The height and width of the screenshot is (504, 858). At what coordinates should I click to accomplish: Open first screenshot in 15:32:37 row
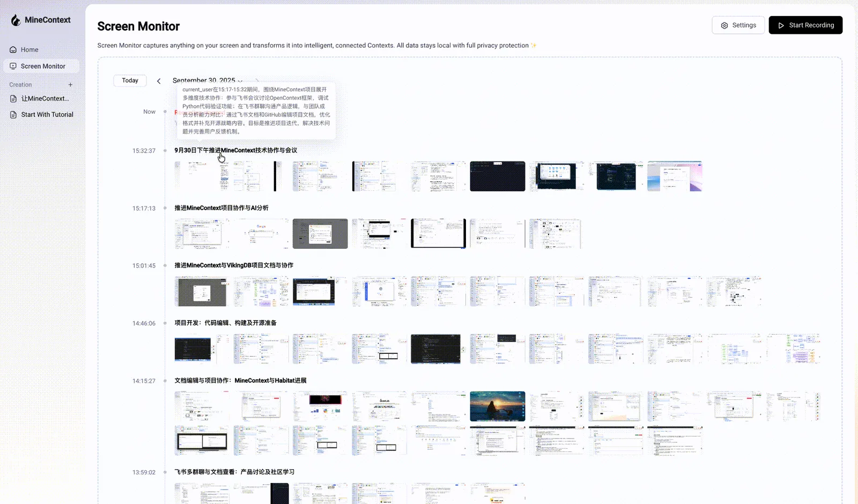pyautogui.click(x=202, y=176)
